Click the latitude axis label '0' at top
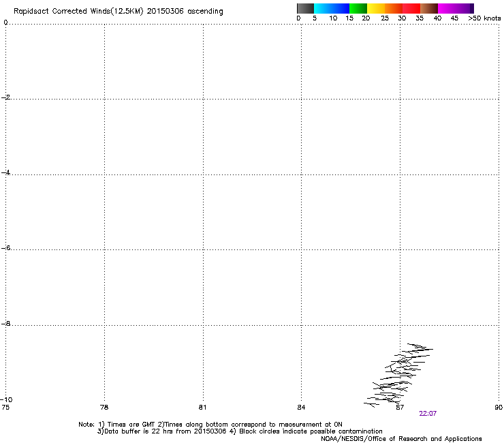 5,22
